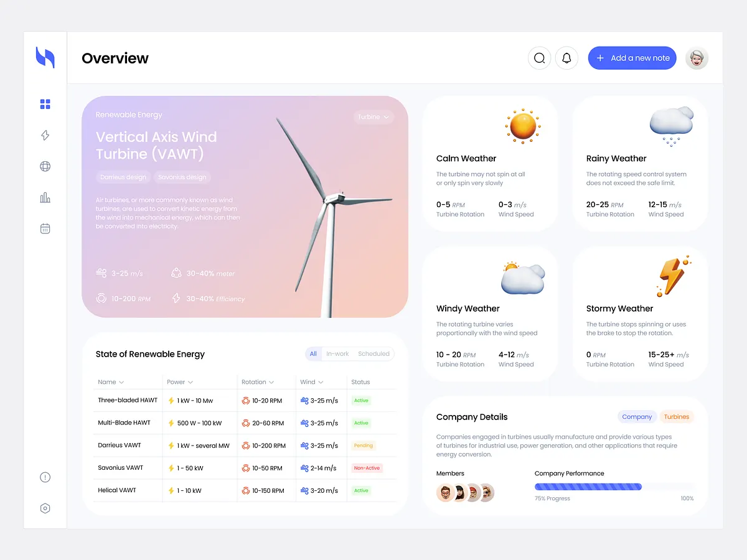Open search using the magnifier icon
The height and width of the screenshot is (560, 747).
[x=539, y=58]
